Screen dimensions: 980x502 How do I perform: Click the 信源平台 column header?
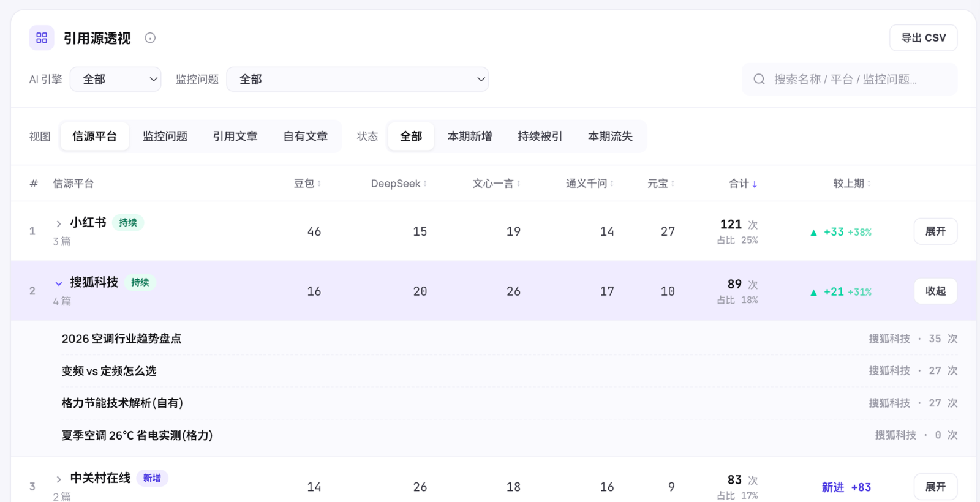[x=73, y=184]
